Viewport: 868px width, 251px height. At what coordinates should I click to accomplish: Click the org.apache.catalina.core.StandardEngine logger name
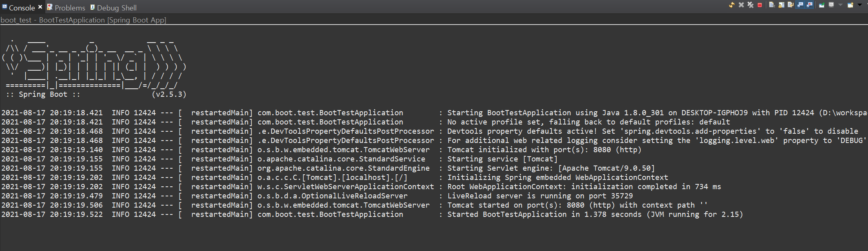pyautogui.click(x=343, y=168)
